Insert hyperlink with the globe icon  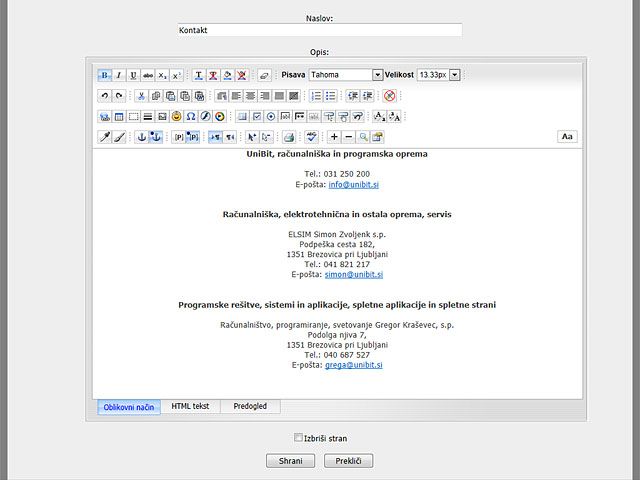(x=104, y=117)
